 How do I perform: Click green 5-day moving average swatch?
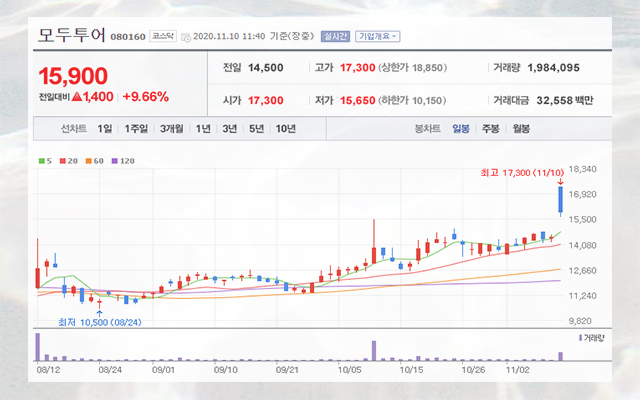[x=42, y=161]
